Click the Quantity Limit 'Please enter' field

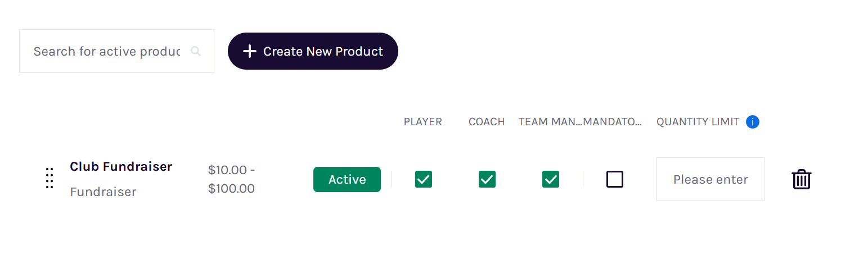point(710,179)
